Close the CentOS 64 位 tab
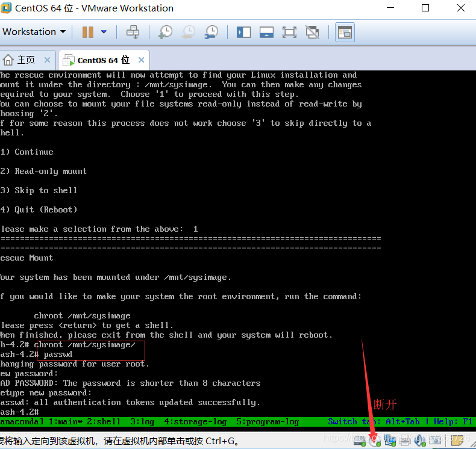476x449 pixels. coord(141,60)
